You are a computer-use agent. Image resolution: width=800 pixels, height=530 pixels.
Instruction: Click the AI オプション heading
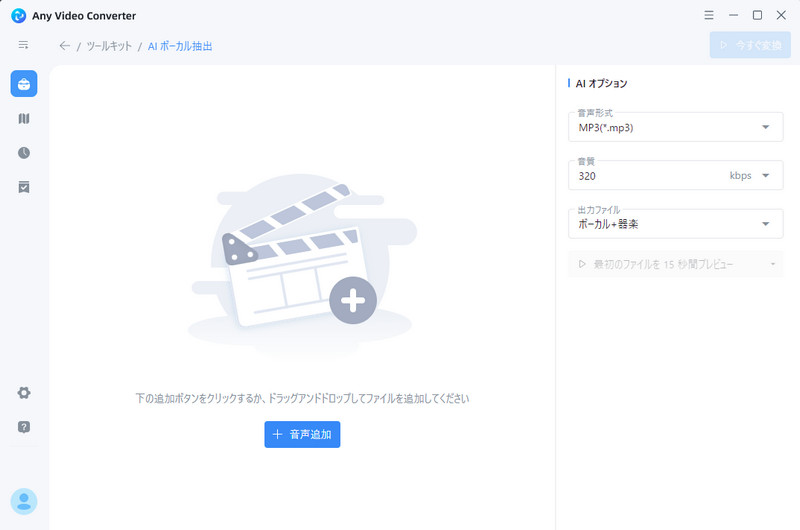click(602, 84)
